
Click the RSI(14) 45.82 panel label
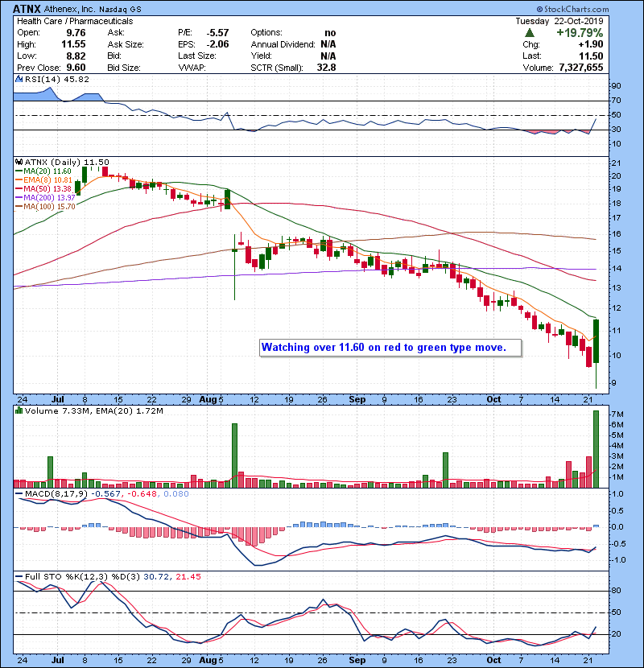56,79
